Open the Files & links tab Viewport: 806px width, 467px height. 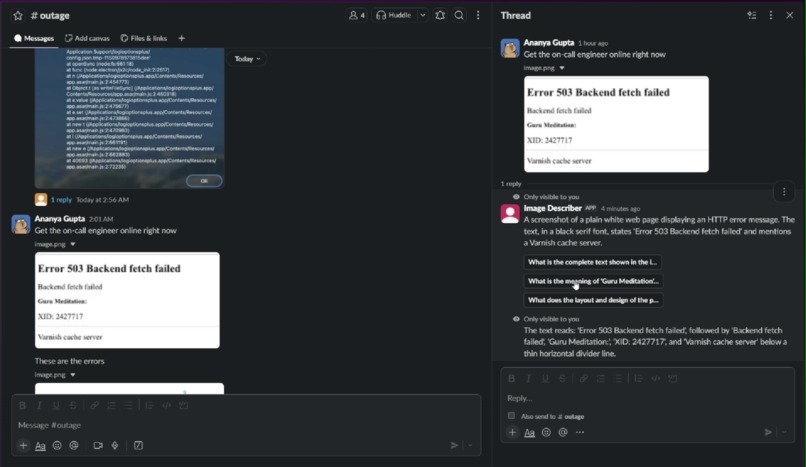pos(144,38)
